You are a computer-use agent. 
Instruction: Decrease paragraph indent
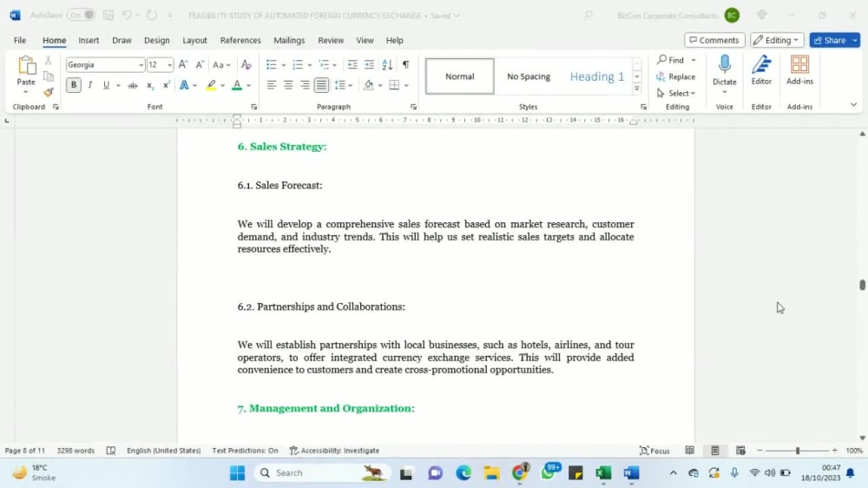352,65
